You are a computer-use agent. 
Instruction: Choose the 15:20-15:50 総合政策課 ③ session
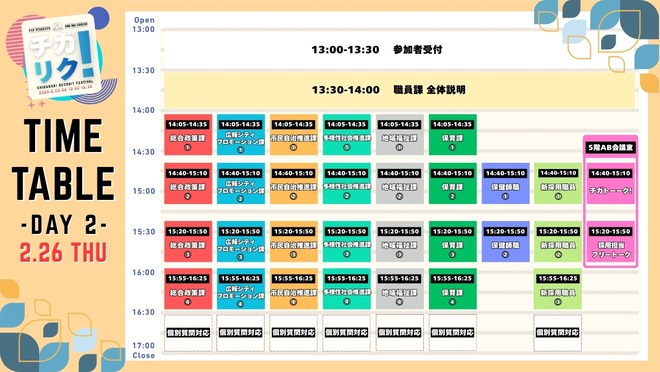tap(188, 242)
